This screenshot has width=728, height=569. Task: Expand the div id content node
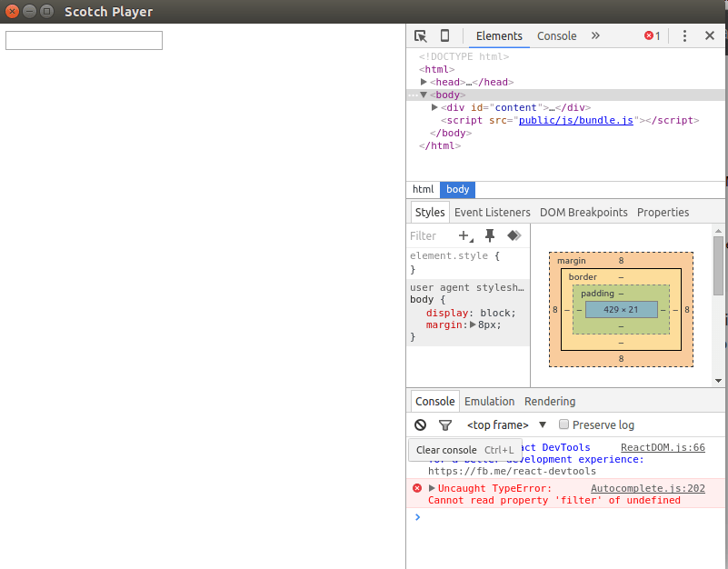434,108
